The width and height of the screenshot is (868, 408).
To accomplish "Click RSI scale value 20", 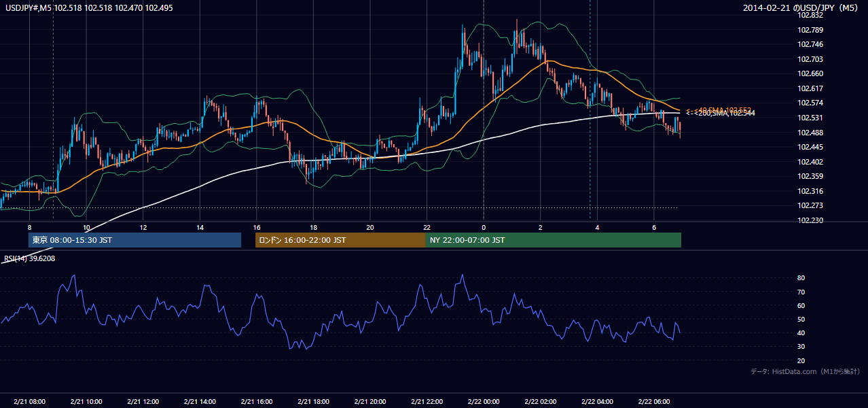I will (x=801, y=360).
